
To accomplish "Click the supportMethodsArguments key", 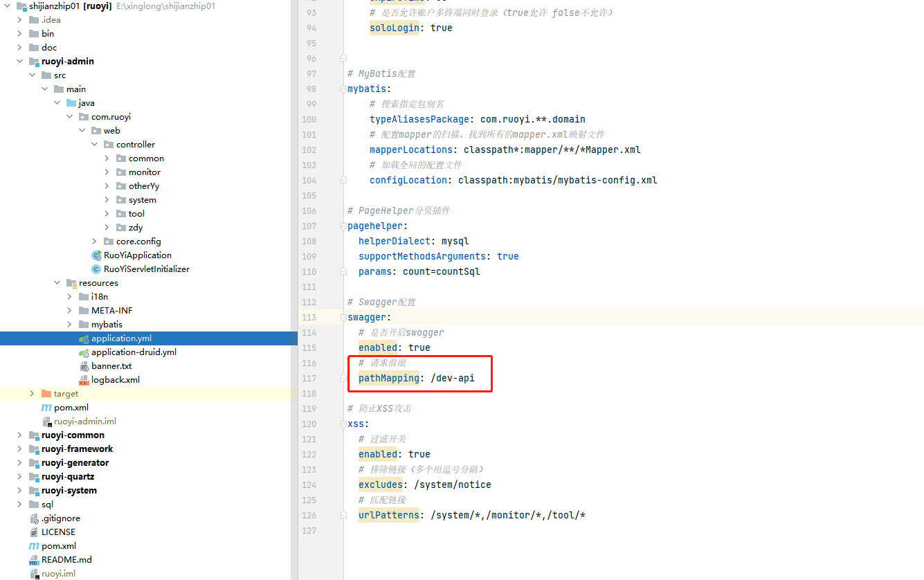I will [x=422, y=256].
